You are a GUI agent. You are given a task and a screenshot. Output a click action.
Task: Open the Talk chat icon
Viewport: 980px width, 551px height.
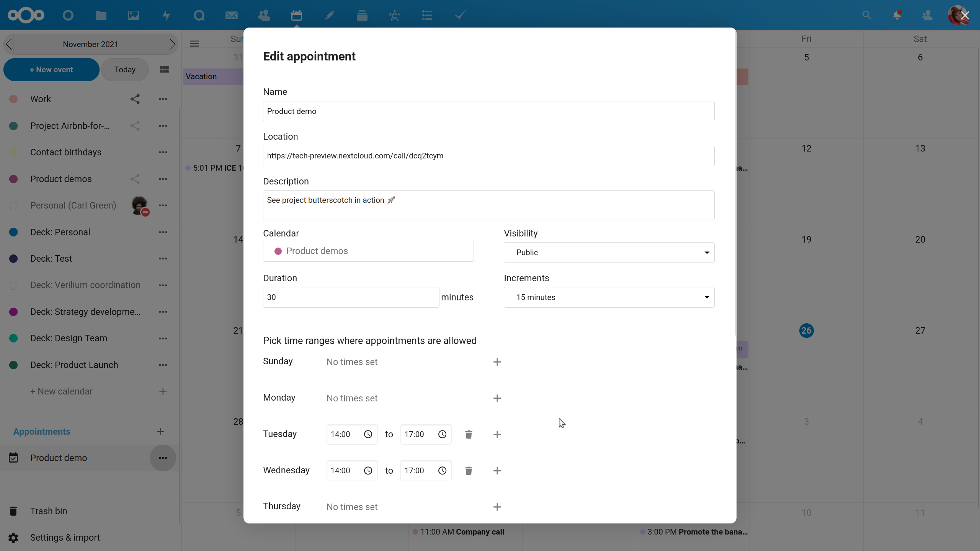point(199,15)
